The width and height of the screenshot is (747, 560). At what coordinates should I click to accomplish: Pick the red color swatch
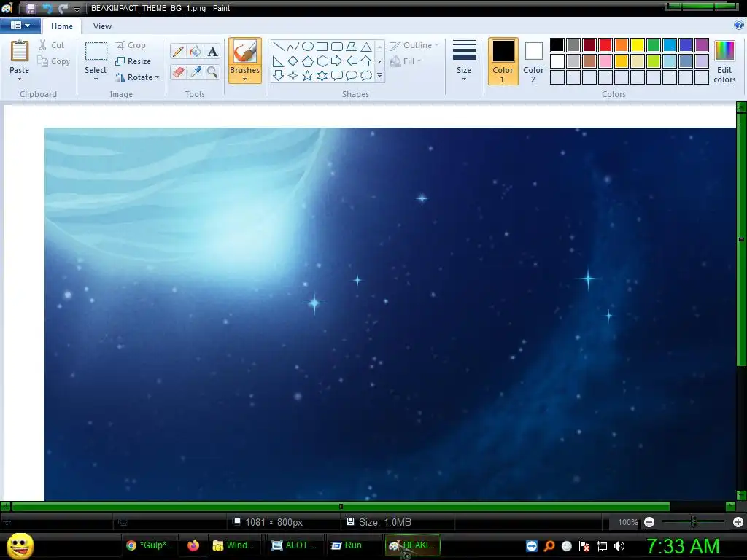pos(605,45)
